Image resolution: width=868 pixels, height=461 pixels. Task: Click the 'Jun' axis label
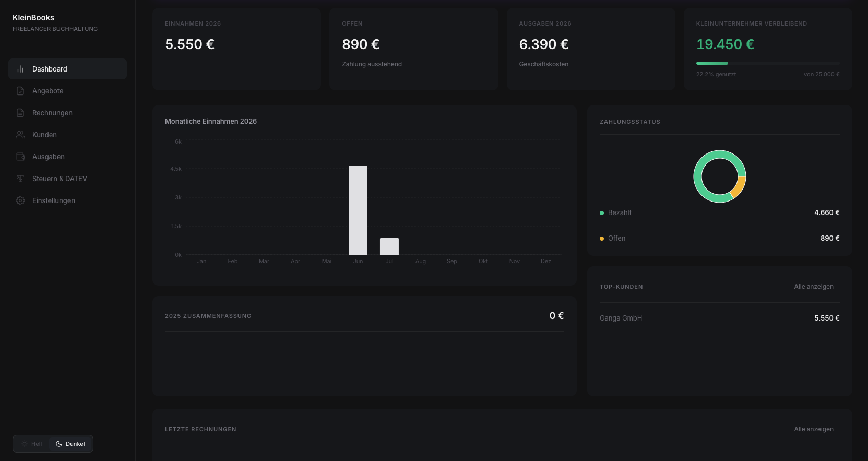358,261
